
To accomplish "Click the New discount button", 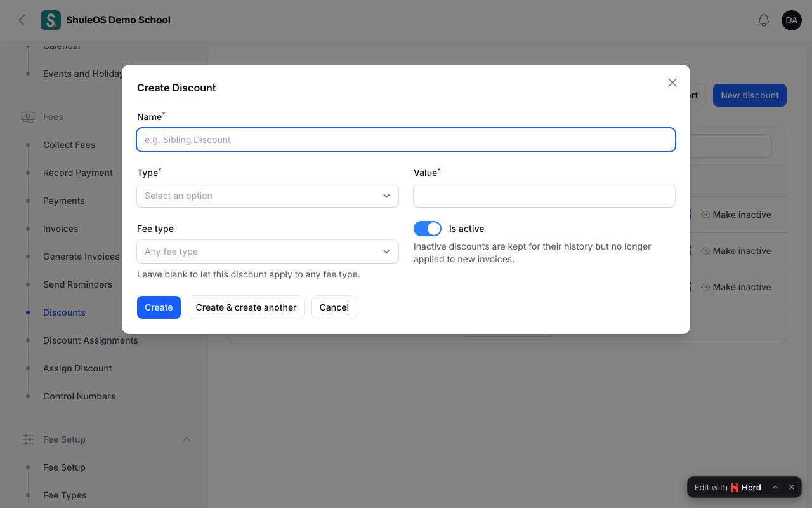I will pos(750,95).
